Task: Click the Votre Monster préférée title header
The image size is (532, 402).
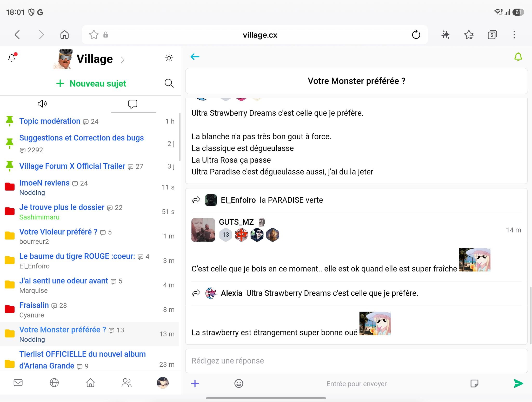Action: tap(356, 81)
